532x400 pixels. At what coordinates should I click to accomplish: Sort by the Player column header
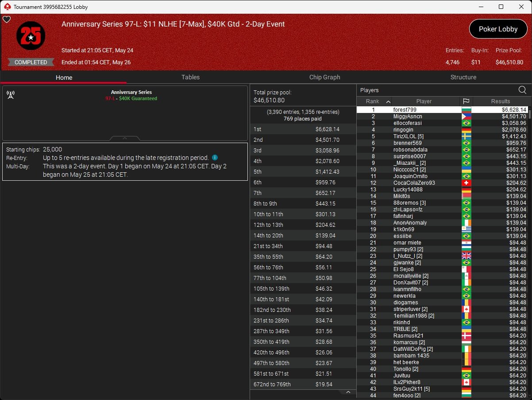(424, 101)
